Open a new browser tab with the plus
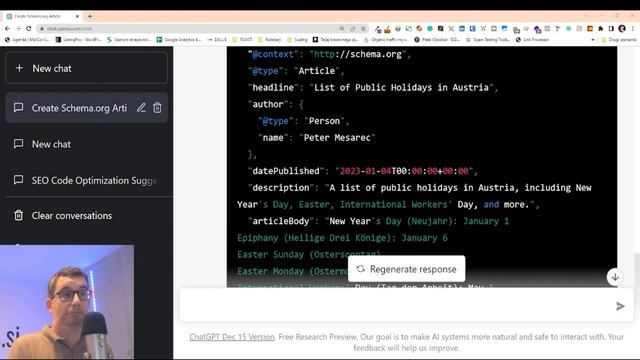 (90, 16)
